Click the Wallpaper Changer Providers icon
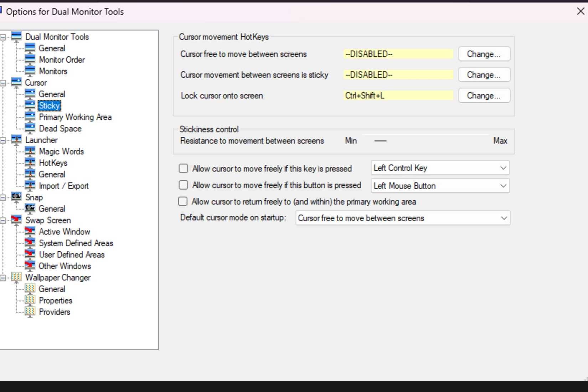Image resolution: width=588 pixels, height=392 pixels. (30, 312)
